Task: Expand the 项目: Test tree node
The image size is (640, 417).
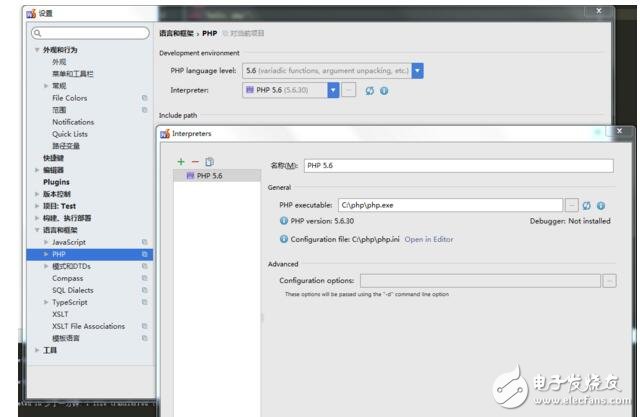Action: (37, 206)
